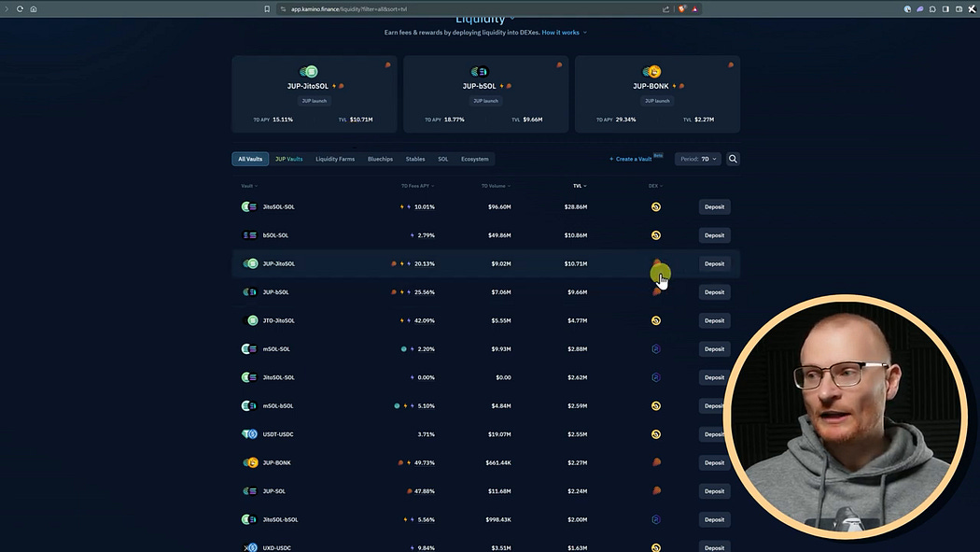Image resolution: width=980 pixels, height=552 pixels.
Task: Open Brave shields lion icon
Action: tap(682, 8)
